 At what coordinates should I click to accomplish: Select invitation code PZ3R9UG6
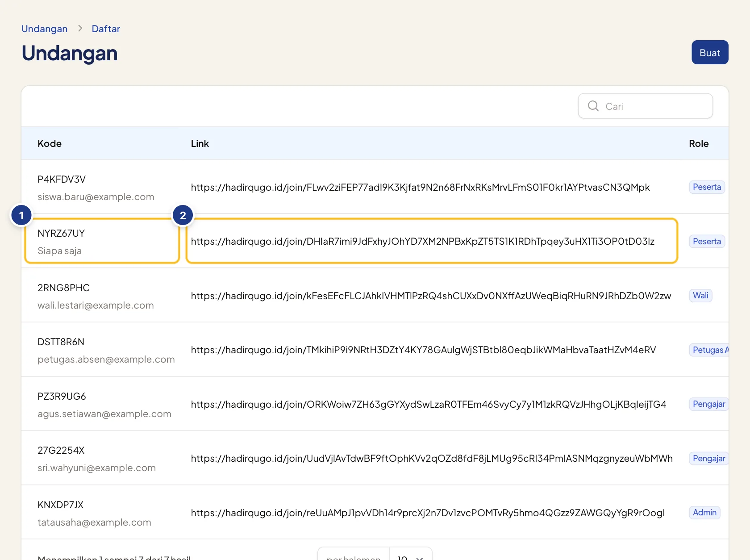[62, 397]
